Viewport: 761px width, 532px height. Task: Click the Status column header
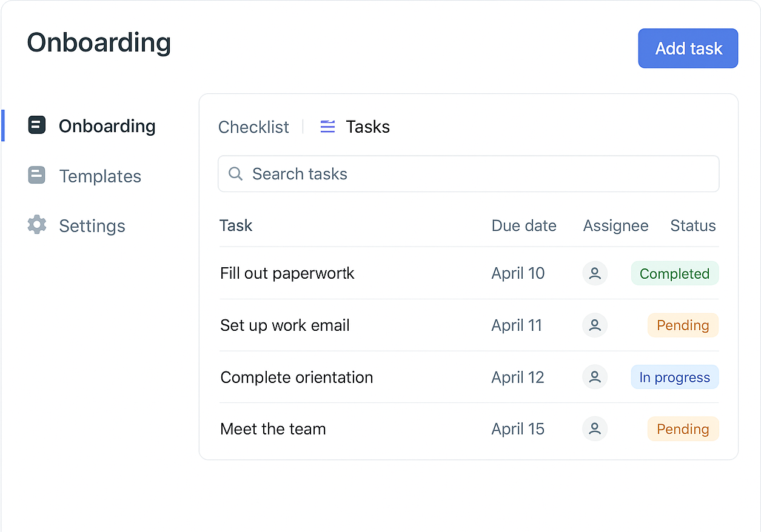point(693,225)
